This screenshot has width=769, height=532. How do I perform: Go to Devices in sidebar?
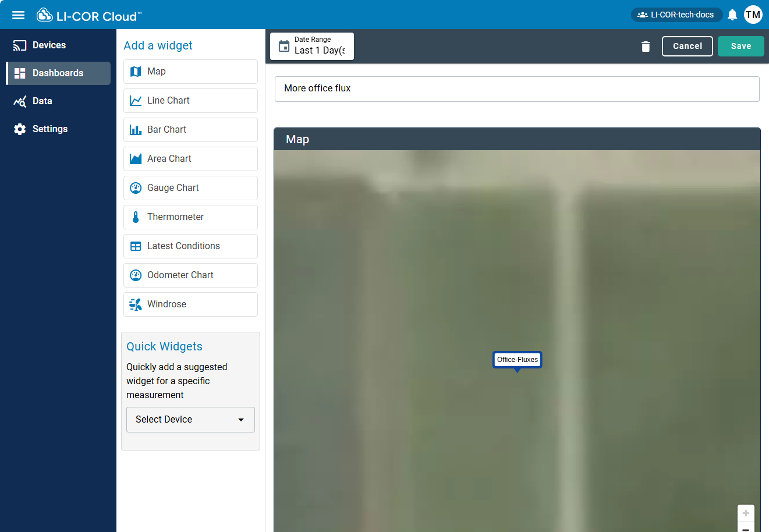click(x=58, y=45)
